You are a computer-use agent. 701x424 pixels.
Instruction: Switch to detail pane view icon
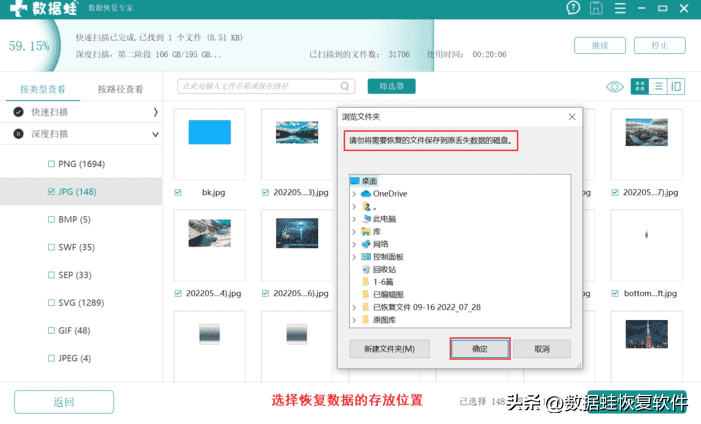click(676, 86)
